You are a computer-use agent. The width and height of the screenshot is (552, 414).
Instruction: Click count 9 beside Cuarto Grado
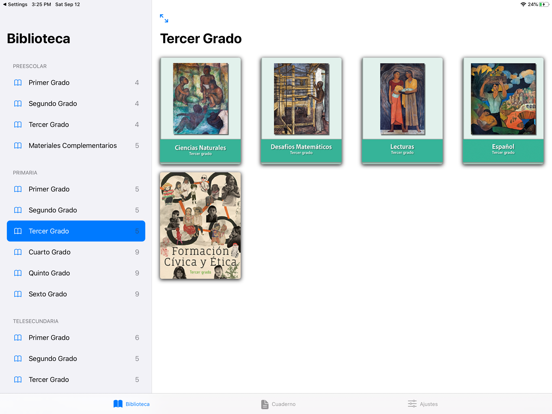tap(137, 252)
